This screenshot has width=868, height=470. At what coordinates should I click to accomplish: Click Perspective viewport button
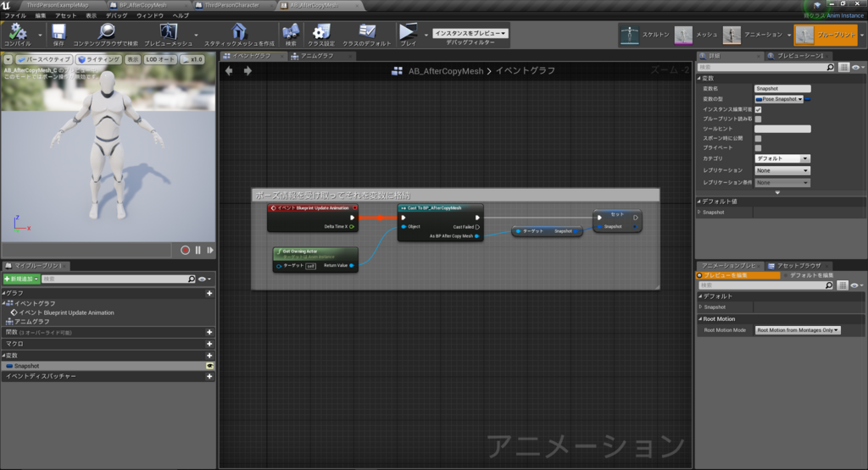pyautogui.click(x=44, y=59)
